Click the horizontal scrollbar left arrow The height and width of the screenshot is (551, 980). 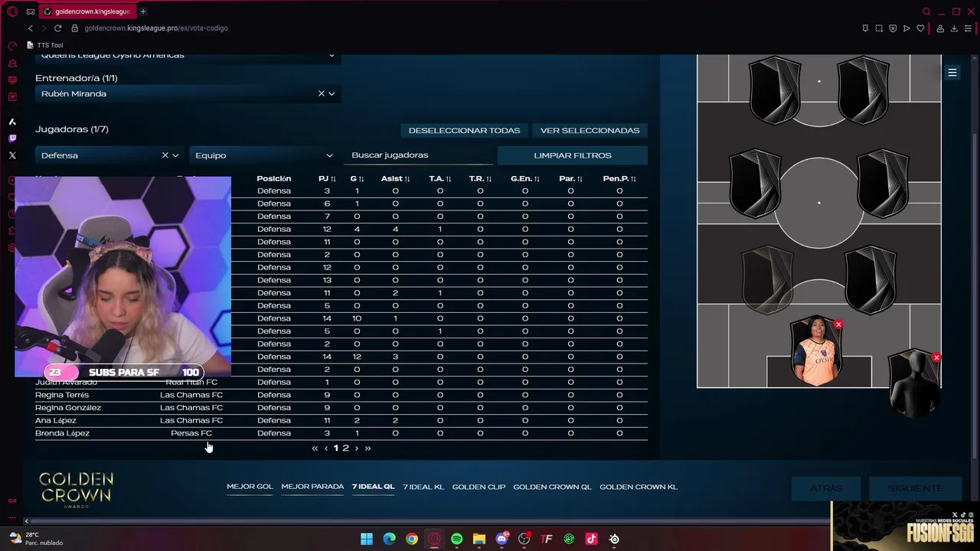click(x=26, y=521)
